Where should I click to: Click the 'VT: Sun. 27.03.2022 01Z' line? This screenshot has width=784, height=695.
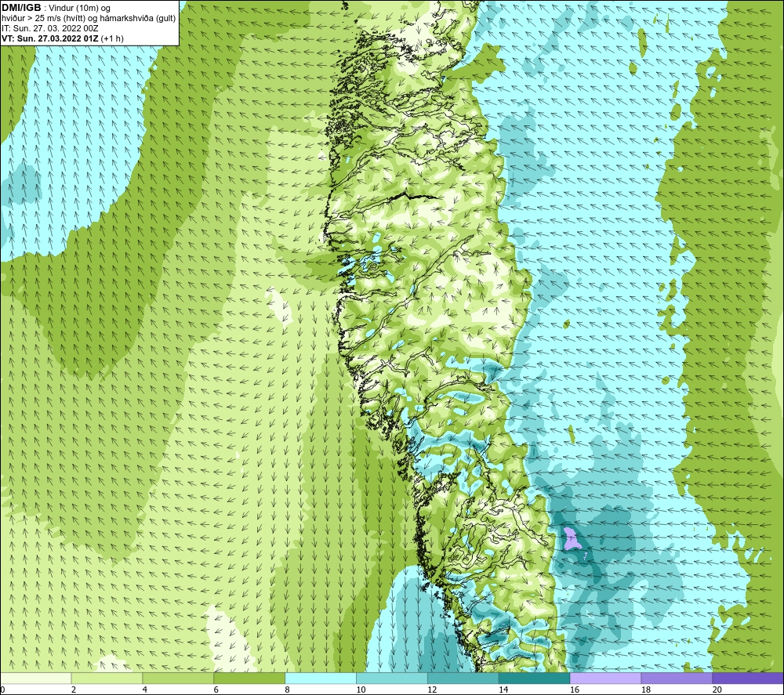[50, 38]
